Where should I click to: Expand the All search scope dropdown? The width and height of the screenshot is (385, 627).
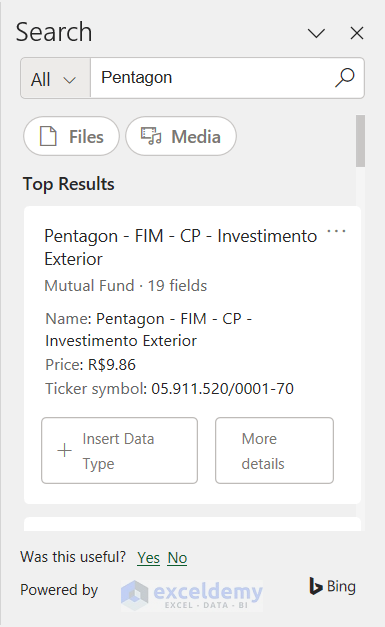(x=55, y=78)
